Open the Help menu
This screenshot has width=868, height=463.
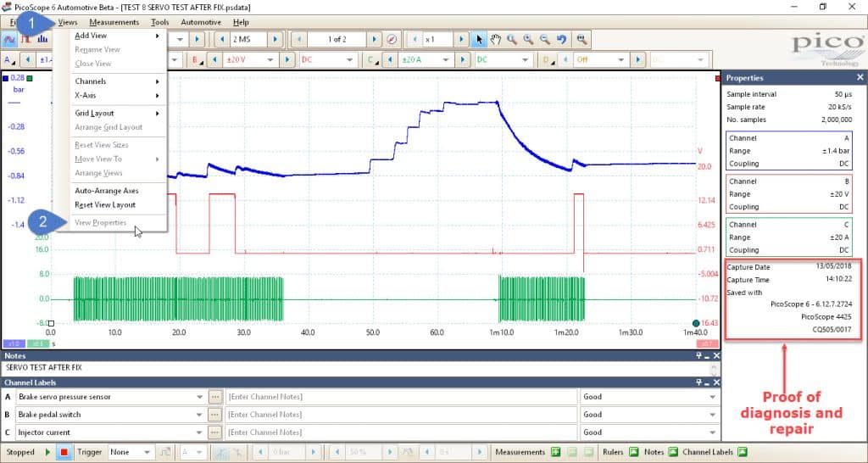(x=241, y=22)
